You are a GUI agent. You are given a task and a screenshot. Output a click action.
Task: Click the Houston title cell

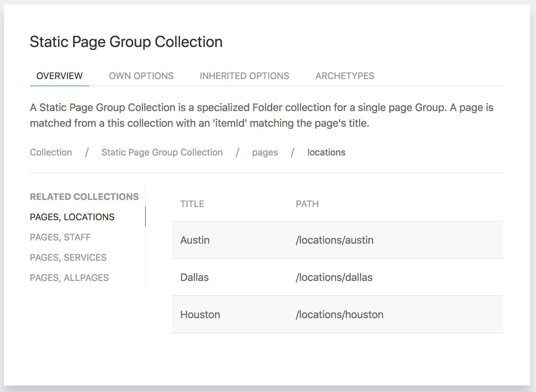point(200,315)
